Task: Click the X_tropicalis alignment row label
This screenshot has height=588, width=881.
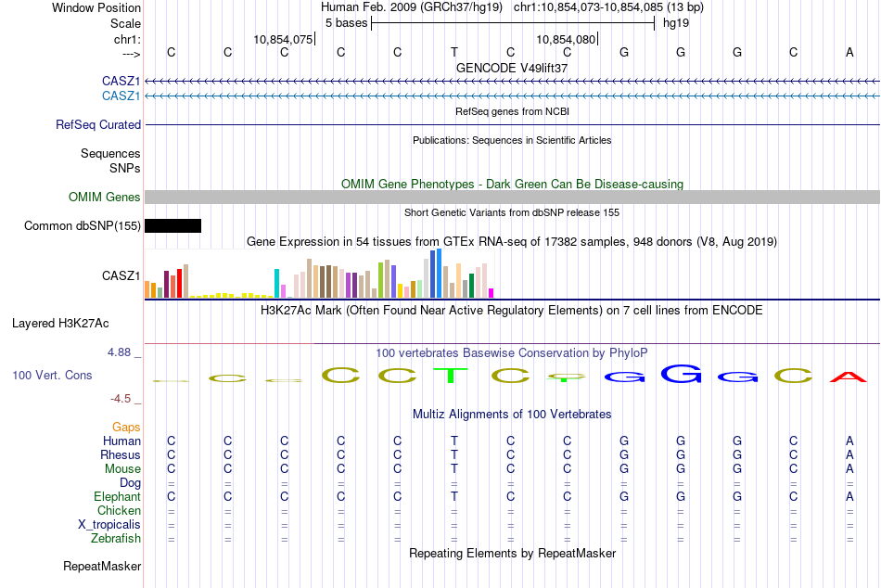Action: point(109,525)
